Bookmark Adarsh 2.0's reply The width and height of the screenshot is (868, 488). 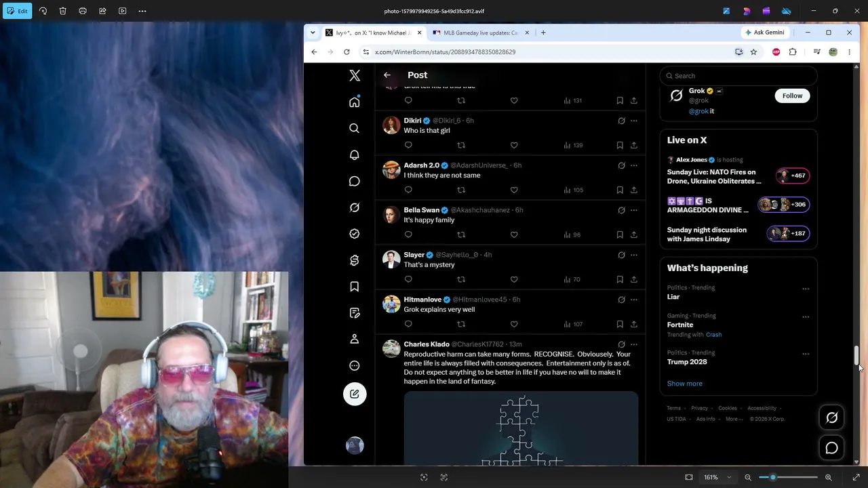tap(620, 190)
